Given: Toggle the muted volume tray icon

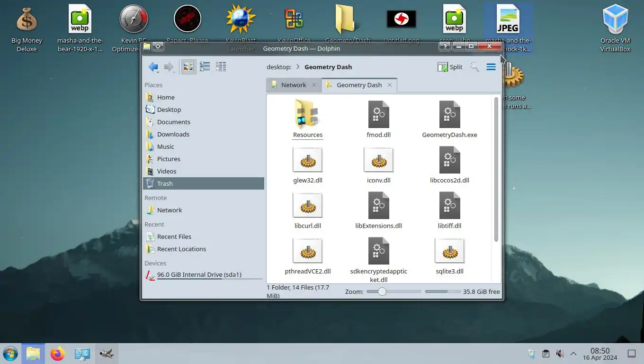Looking at the screenshot, I should click(x=560, y=354).
